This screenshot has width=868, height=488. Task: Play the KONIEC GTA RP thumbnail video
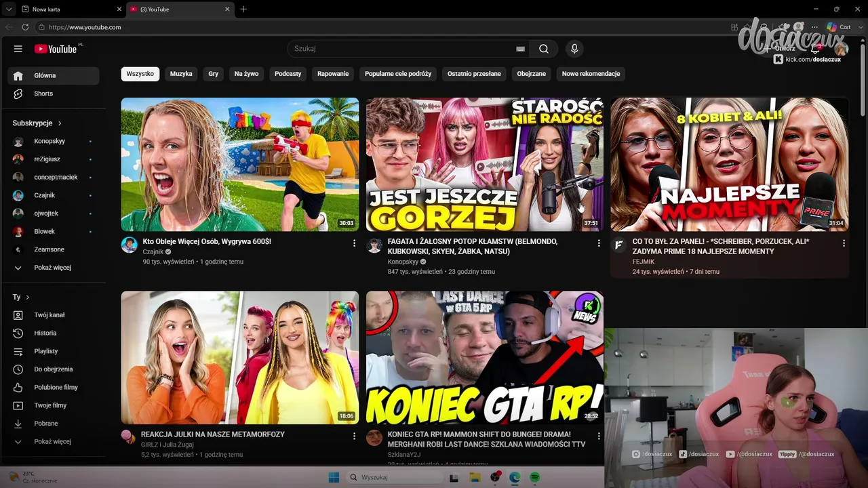pyautogui.click(x=484, y=358)
